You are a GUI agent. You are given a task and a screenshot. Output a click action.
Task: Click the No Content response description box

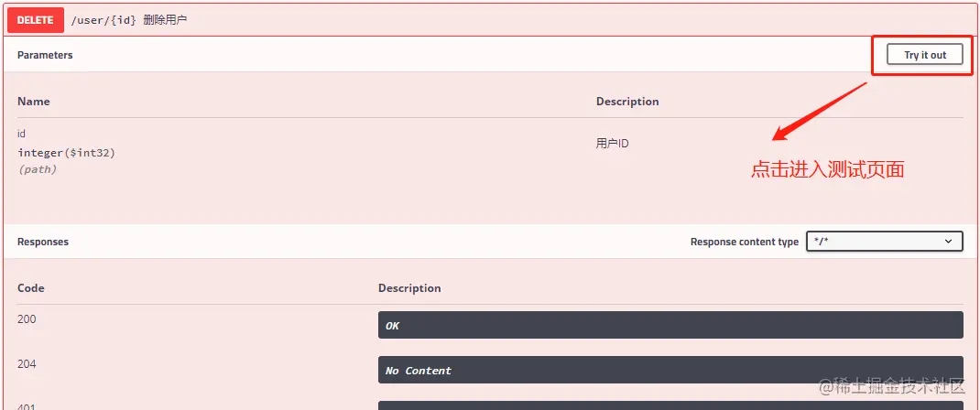[670, 370]
